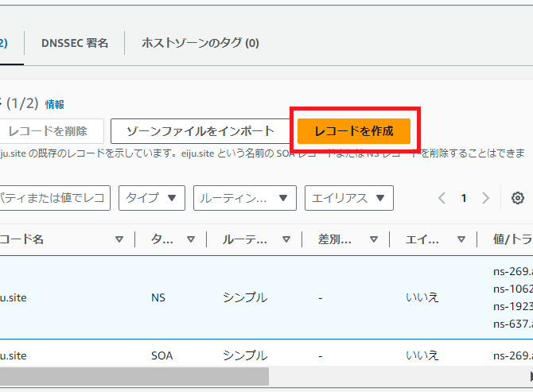533x392 pixels.
Task: Switch to the DNSSEC 署名 tab
Action: [x=75, y=43]
